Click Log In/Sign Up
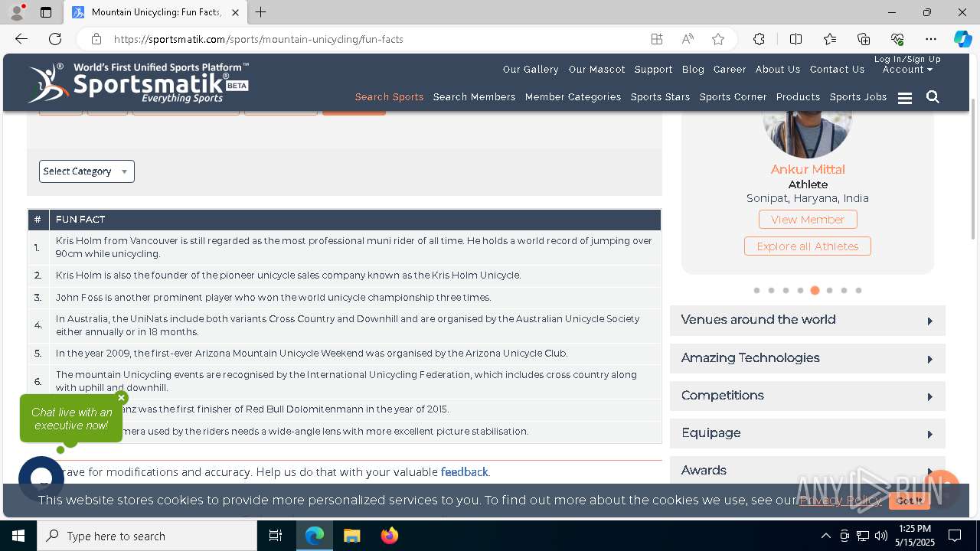 click(x=907, y=59)
